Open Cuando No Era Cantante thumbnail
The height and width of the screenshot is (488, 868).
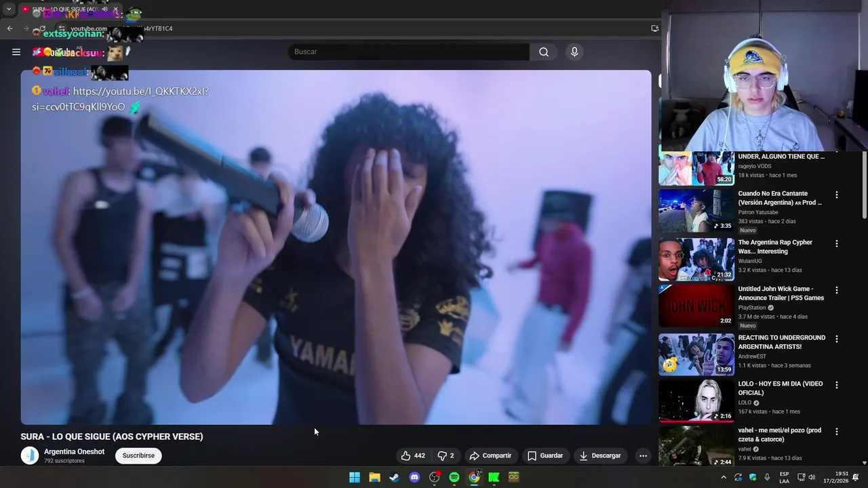[x=696, y=211]
